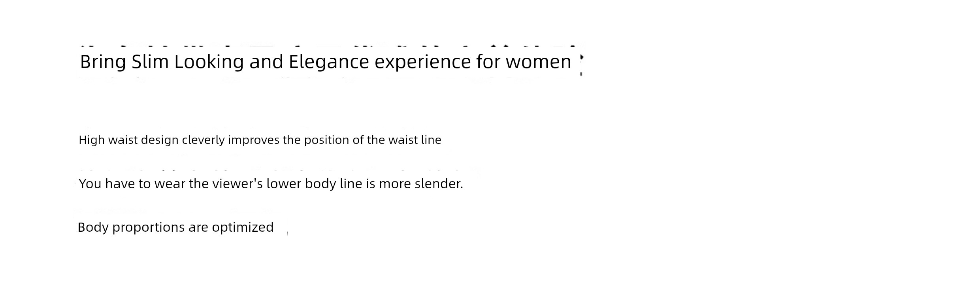
Task: Click the word "Body" starting the last line
Action: point(93,227)
